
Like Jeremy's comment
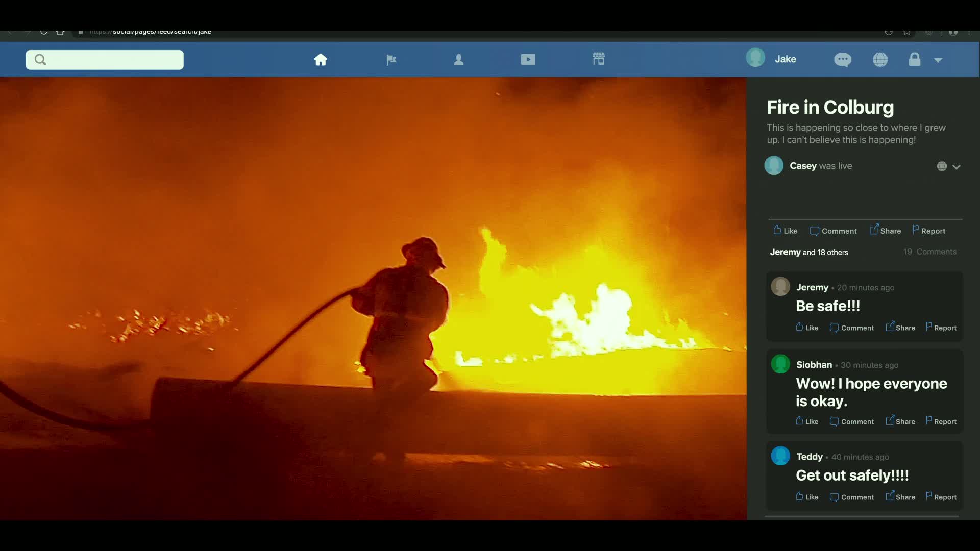coord(807,328)
